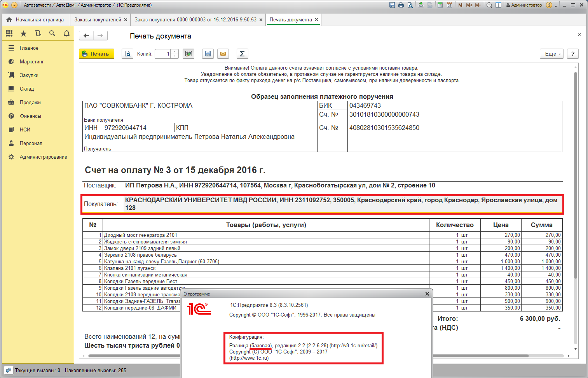Click the M+ memory add button

click(x=469, y=5)
